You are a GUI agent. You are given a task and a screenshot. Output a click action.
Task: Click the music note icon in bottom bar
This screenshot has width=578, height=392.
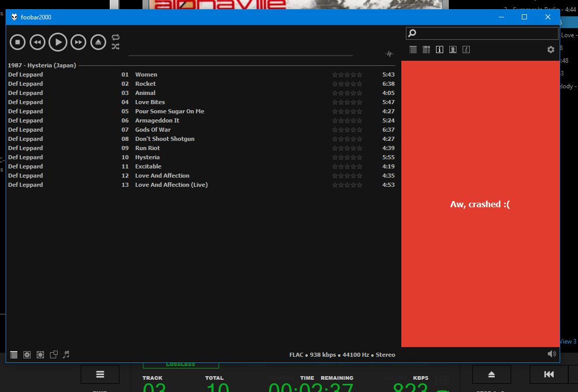coord(66,354)
